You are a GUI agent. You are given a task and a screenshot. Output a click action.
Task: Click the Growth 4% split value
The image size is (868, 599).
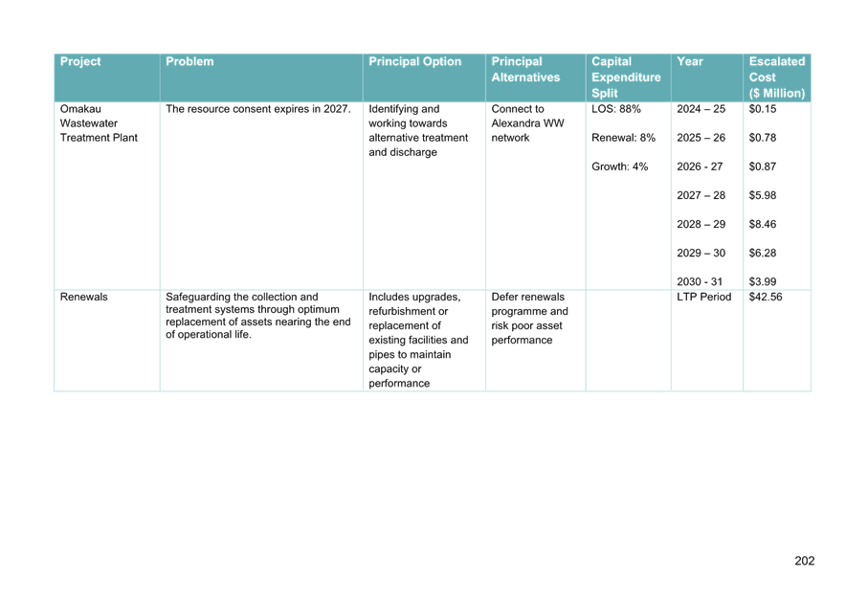pyautogui.click(x=620, y=166)
